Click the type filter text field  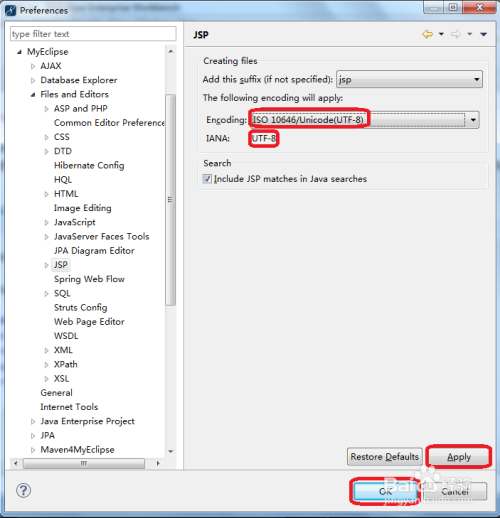click(93, 34)
